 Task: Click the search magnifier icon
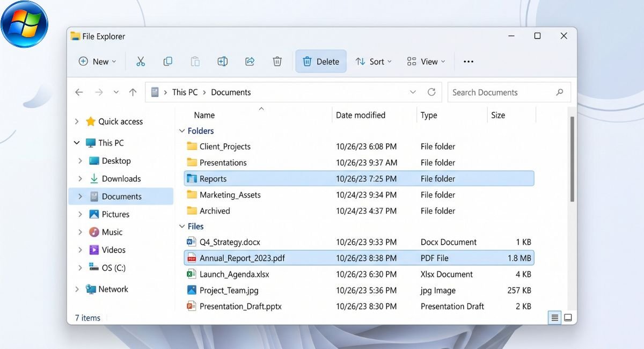pyautogui.click(x=560, y=92)
